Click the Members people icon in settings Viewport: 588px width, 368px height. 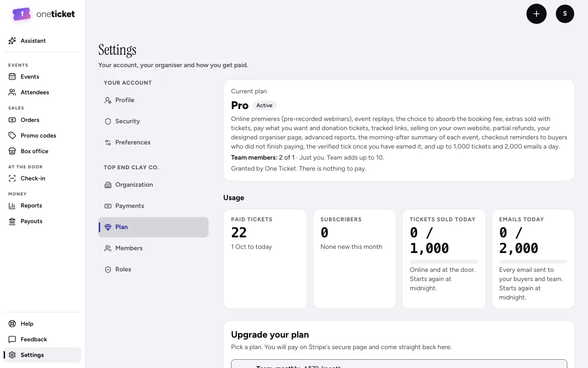click(108, 248)
